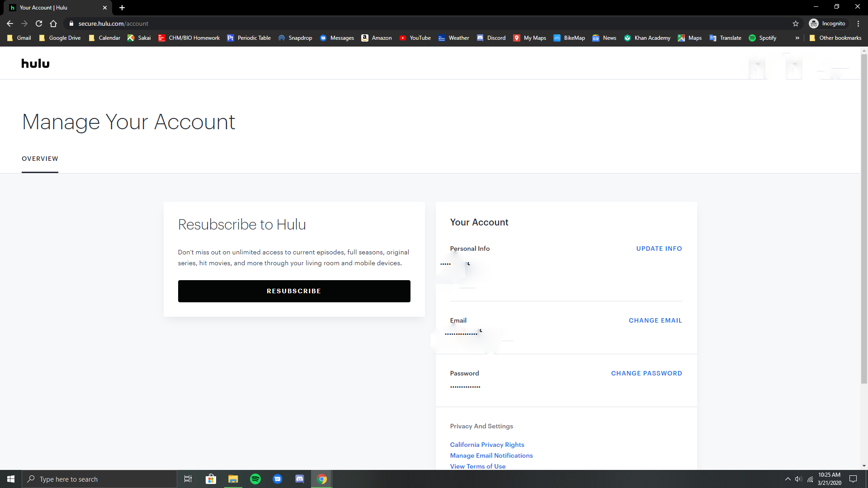Go back with the browser back arrow
The width and height of the screenshot is (868, 488).
10,23
